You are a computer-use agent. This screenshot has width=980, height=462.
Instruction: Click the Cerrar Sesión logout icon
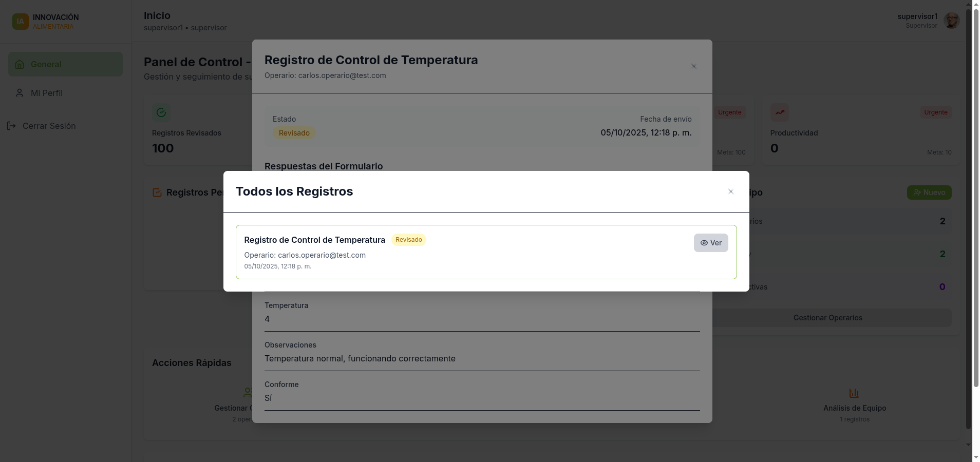coord(11,126)
